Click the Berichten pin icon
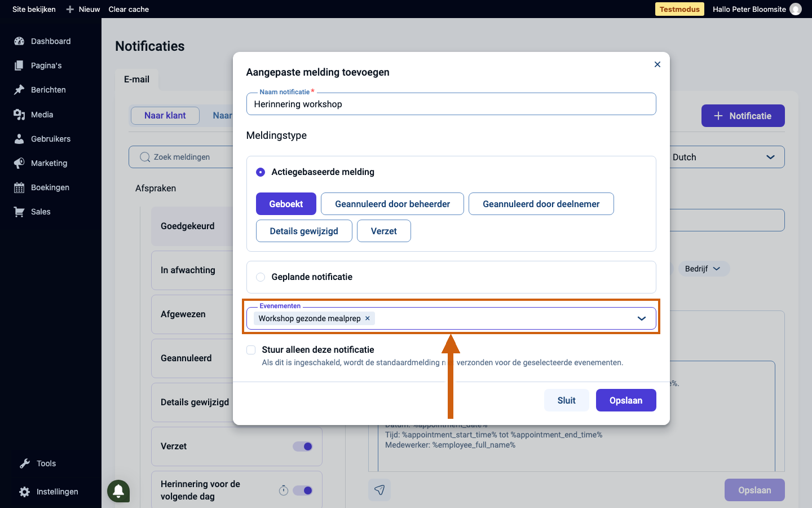 (x=19, y=90)
